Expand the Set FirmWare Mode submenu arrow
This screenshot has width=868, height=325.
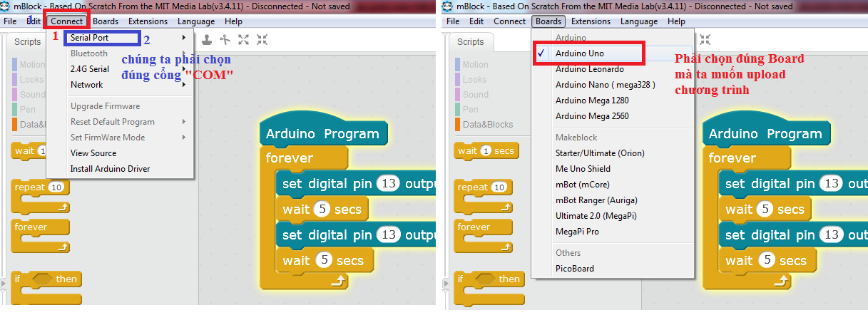pyautogui.click(x=185, y=138)
